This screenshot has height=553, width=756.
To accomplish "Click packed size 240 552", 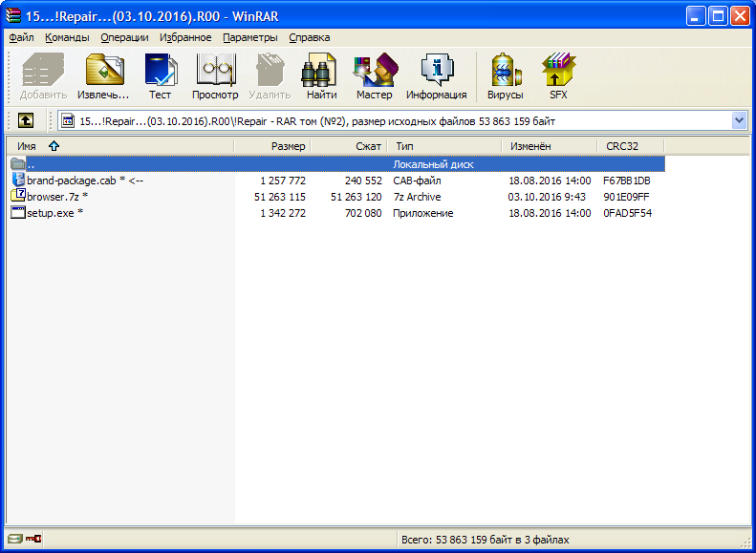I will click(363, 181).
